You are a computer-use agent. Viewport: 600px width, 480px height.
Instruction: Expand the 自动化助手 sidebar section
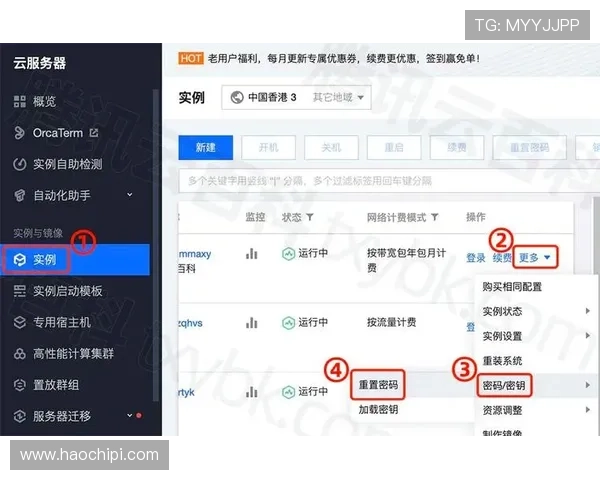(130, 195)
